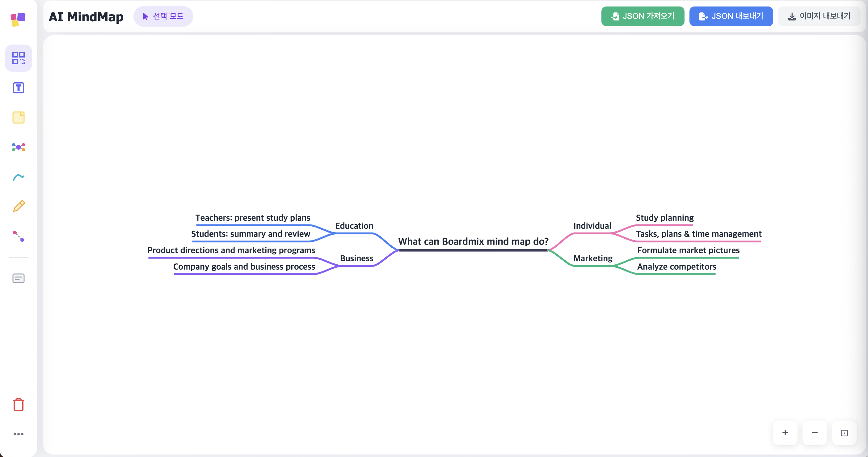
Task: Choose the mind map tool icon
Action: [x=19, y=147]
